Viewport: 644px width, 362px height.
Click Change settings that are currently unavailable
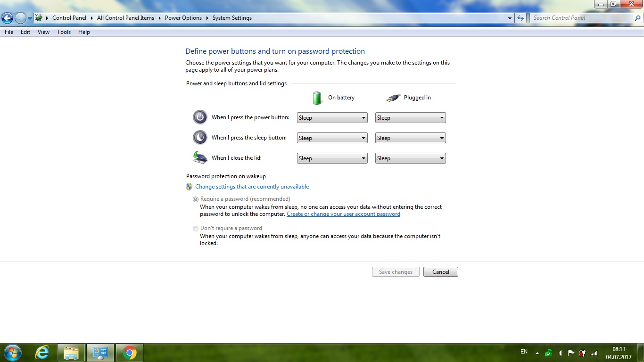(252, 187)
